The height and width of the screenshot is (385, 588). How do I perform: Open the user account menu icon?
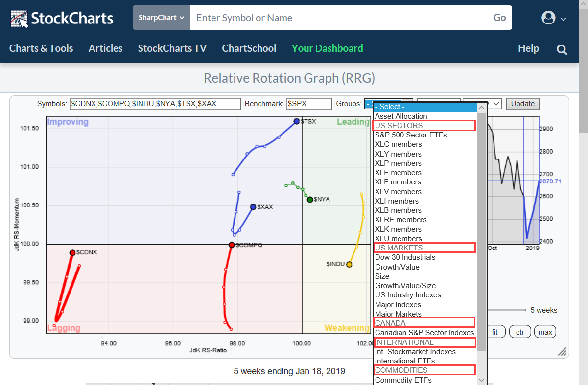click(554, 18)
